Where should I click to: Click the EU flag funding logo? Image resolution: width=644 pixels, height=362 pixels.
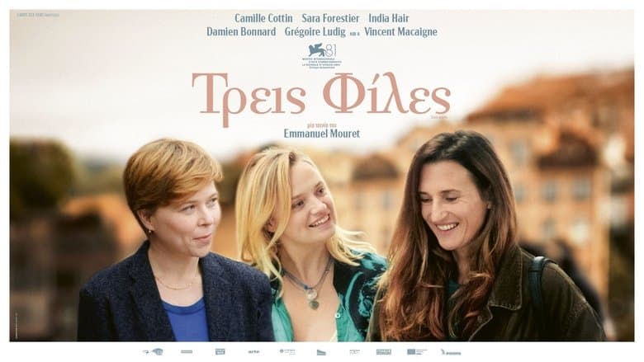tap(416, 352)
